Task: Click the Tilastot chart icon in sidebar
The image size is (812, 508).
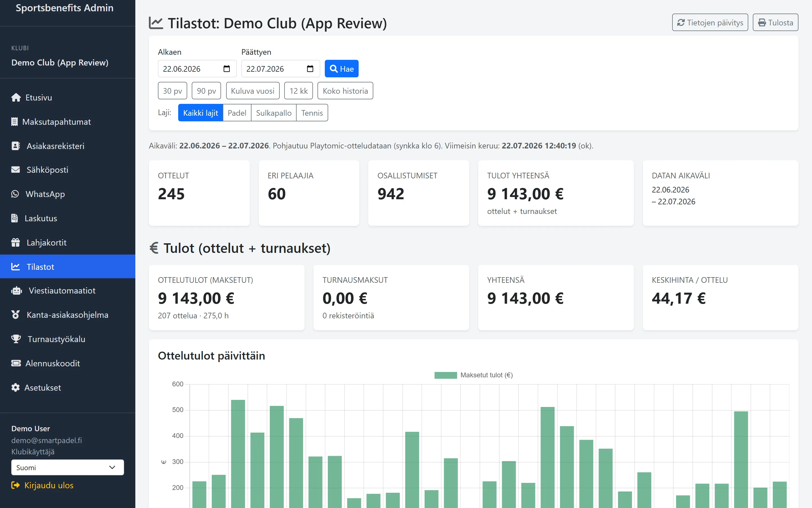Action: pos(16,266)
